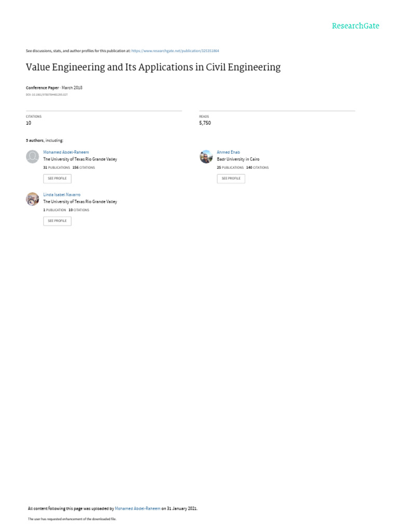Open Ahmed Ehab's author name link
Screen dimensions: 399x532
click(229, 152)
